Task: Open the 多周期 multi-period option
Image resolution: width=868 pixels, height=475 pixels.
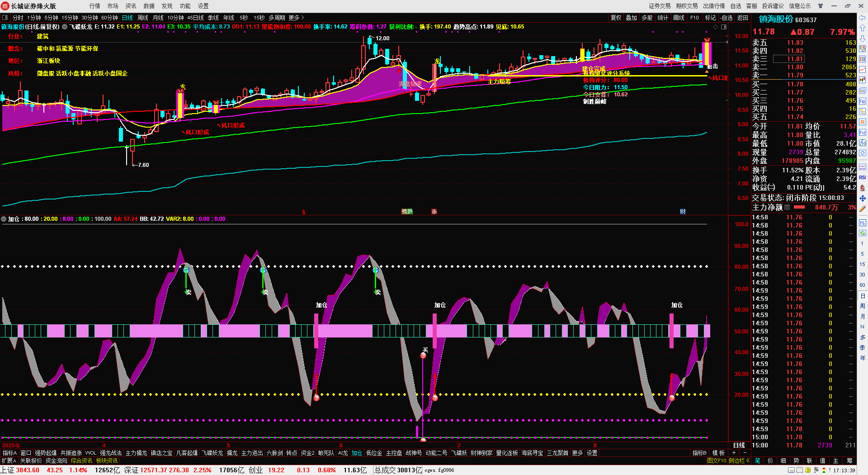Action: tap(277, 18)
